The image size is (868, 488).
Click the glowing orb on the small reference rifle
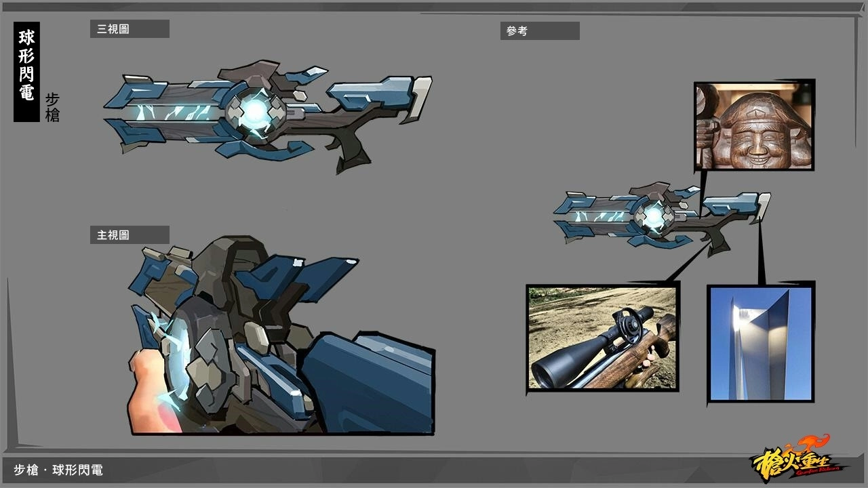point(653,216)
